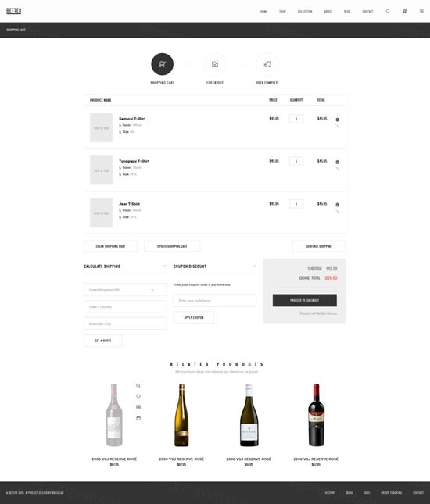
Task: Open the search icon in header
Action: (x=388, y=11)
